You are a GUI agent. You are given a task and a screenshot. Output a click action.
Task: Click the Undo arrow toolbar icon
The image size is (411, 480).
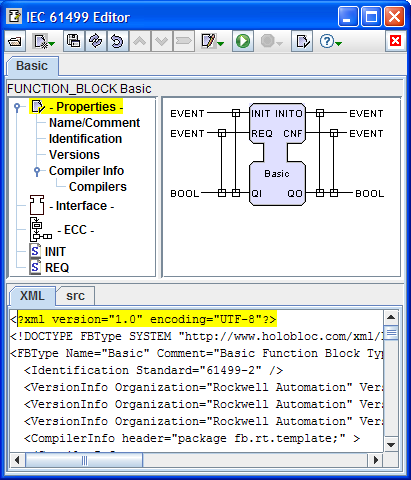point(117,41)
